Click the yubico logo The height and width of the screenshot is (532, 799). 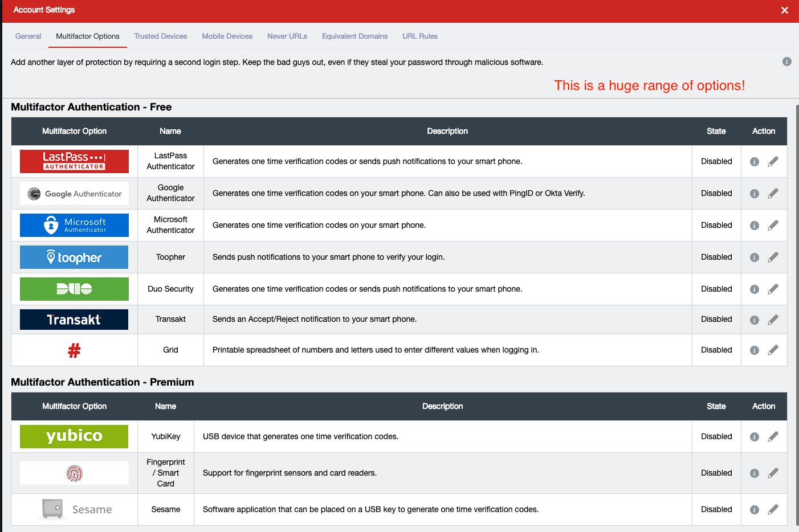click(74, 436)
